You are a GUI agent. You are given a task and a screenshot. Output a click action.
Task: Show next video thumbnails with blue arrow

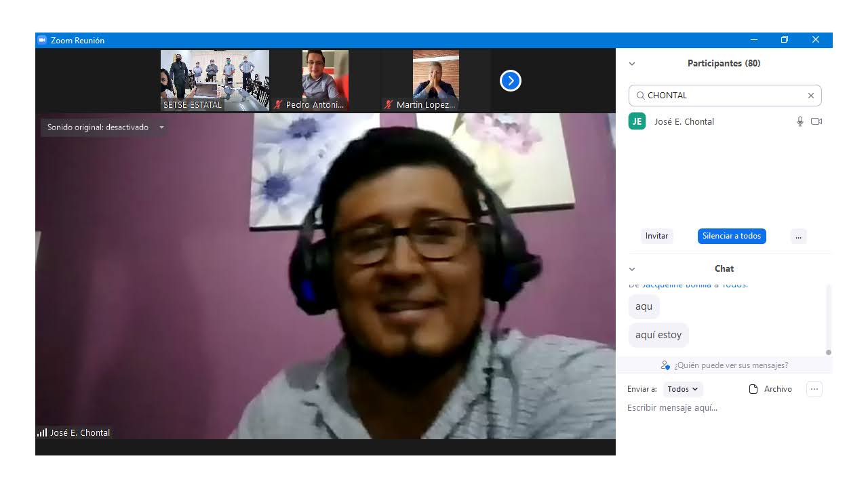pyautogui.click(x=510, y=81)
